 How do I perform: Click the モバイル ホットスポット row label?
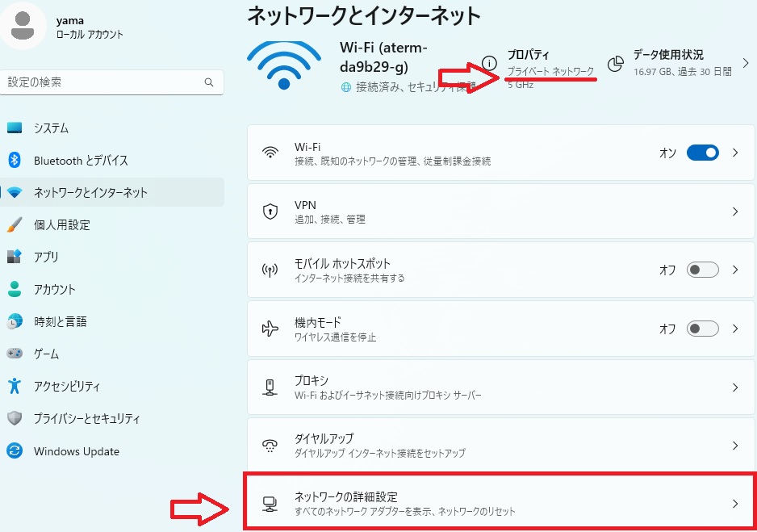[x=342, y=264]
